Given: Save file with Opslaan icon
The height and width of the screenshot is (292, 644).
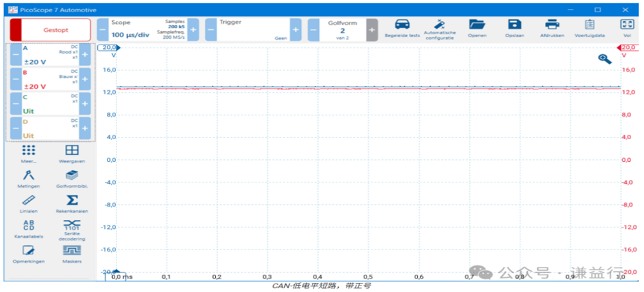Looking at the screenshot, I should [x=514, y=24].
